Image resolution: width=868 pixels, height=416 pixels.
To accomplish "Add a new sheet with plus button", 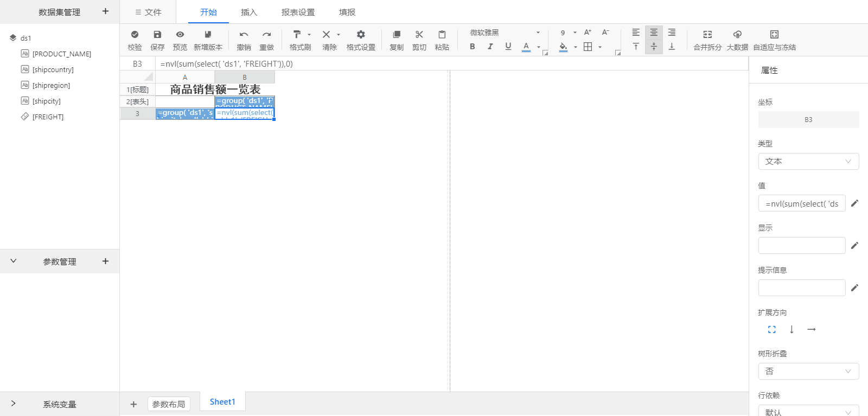I will point(133,404).
